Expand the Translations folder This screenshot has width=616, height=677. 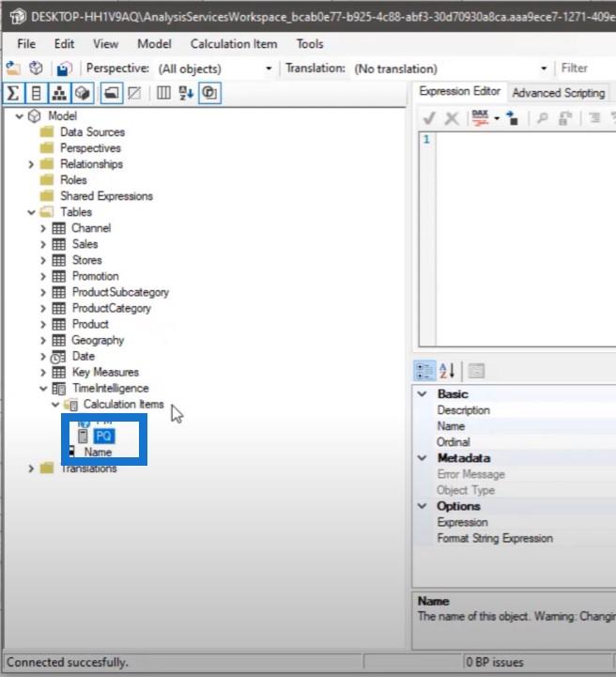click(31, 469)
